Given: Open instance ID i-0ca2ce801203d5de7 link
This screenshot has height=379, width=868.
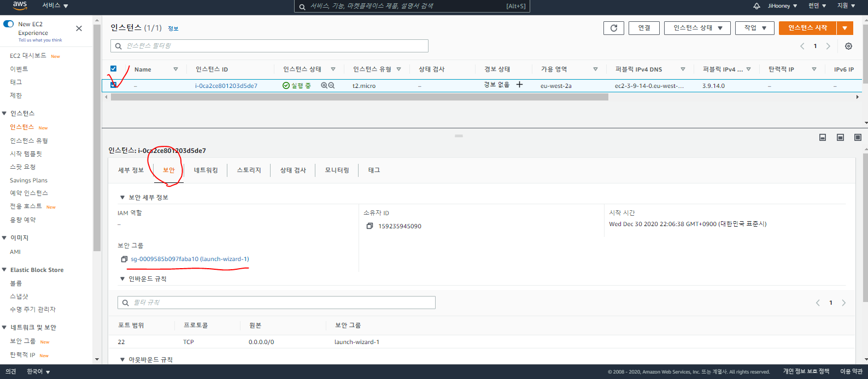Looking at the screenshot, I should pyautogui.click(x=226, y=86).
